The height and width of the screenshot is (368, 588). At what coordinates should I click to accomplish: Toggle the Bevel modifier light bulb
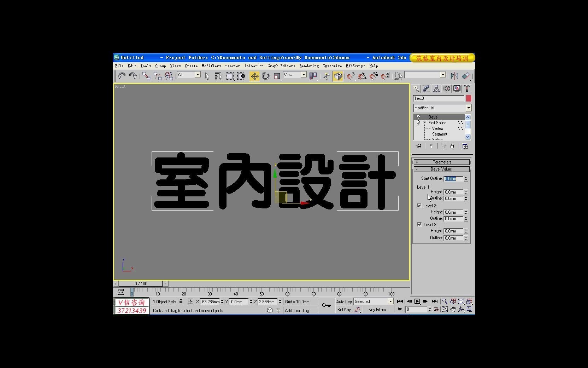(x=418, y=117)
